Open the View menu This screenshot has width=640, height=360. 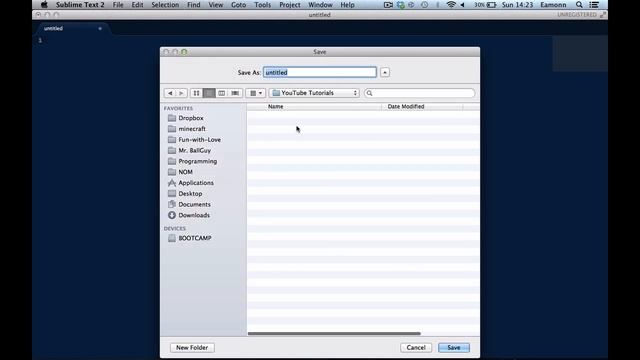[216, 5]
